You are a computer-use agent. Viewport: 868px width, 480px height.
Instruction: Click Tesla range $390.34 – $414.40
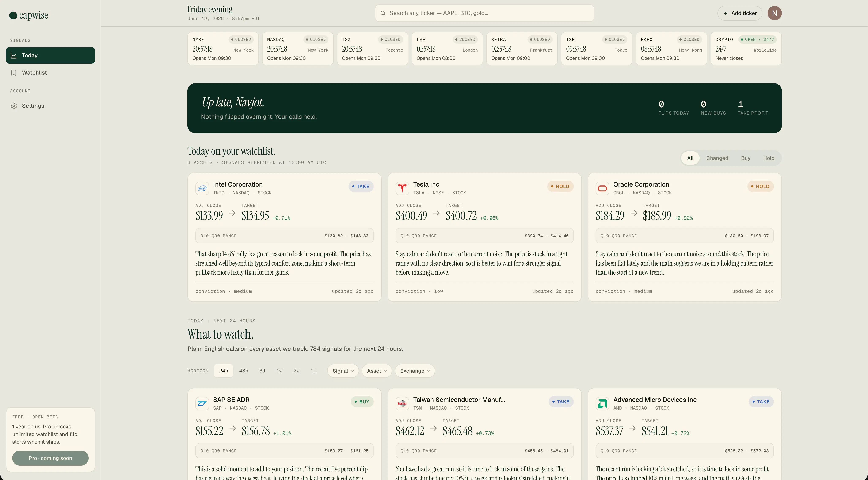(546, 236)
